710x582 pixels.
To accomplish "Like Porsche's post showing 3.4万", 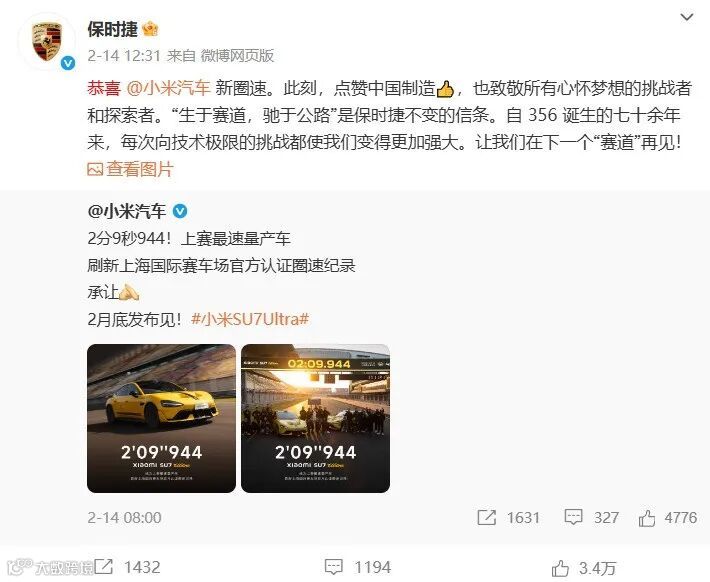I will coord(561,568).
